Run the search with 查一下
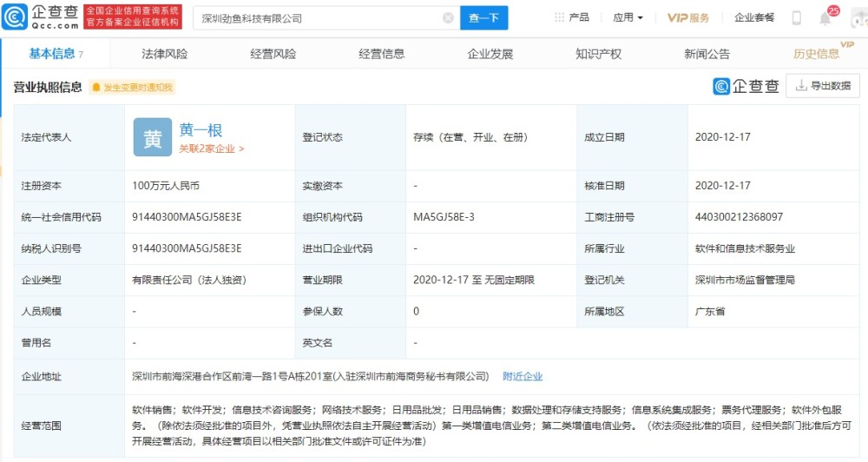 pyautogui.click(x=483, y=18)
